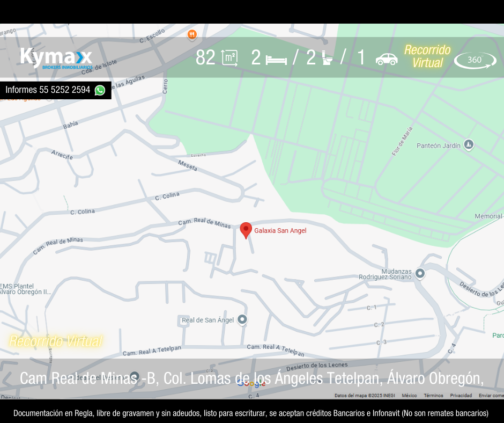Click the square meters area icon
Viewport: 504px width, 423px height.
229,58
